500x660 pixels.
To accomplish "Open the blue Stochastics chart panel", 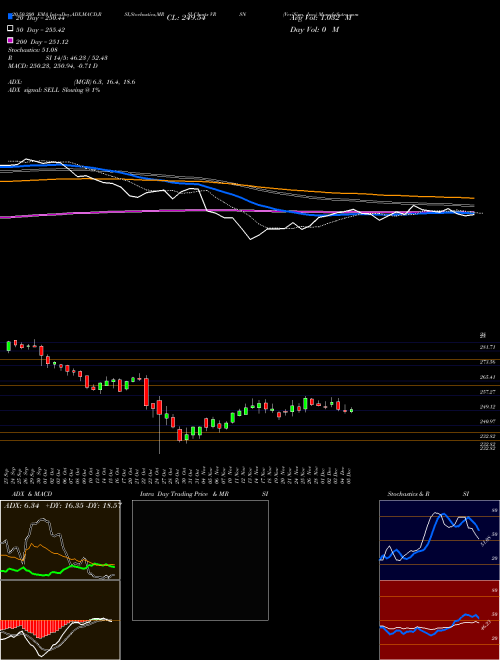I will (x=439, y=540).
